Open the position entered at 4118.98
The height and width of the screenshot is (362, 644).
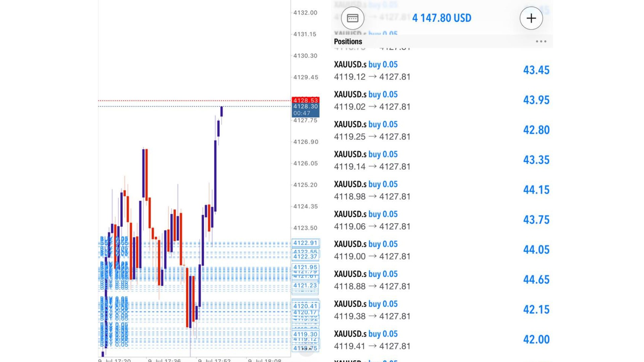(x=442, y=190)
